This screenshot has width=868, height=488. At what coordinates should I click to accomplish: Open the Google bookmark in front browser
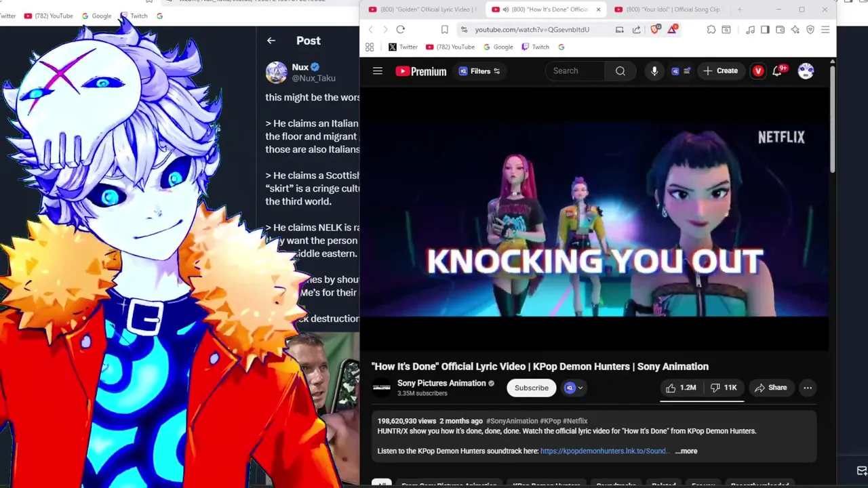[498, 47]
